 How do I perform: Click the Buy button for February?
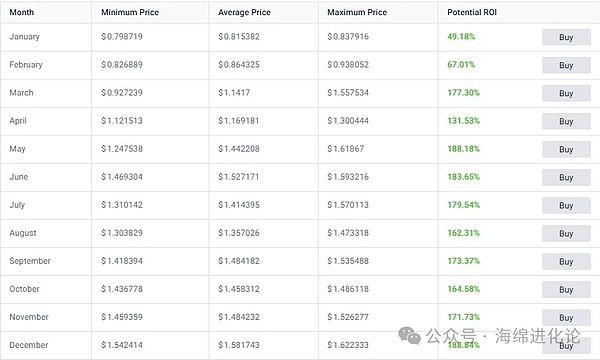[566, 65]
